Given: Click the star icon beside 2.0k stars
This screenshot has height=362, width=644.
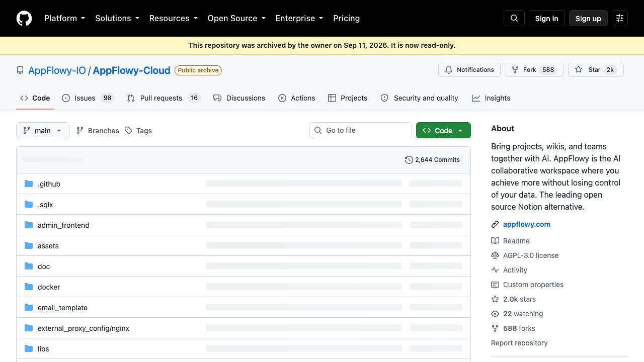Looking at the screenshot, I should click(495, 299).
